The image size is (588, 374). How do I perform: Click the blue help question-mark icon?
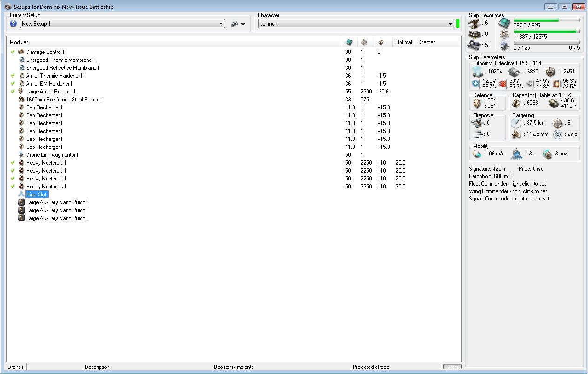click(13, 24)
